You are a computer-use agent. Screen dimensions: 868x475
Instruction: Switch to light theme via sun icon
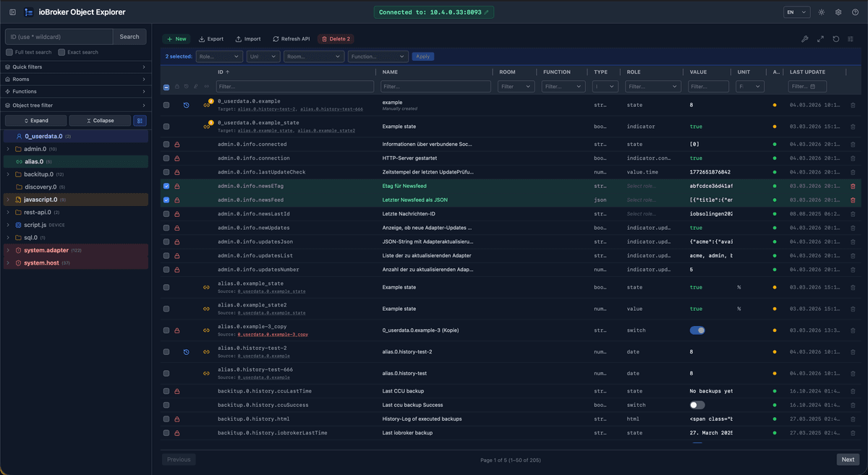coord(821,12)
